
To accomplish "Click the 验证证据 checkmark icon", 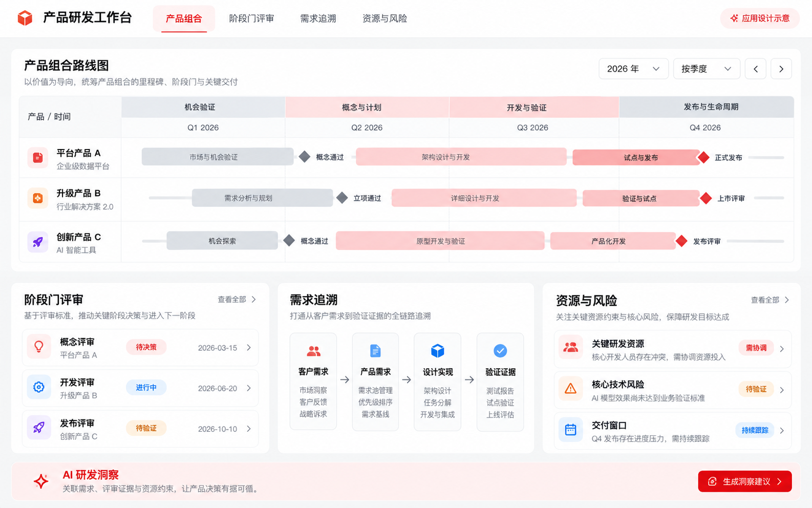I will pos(500,351).
